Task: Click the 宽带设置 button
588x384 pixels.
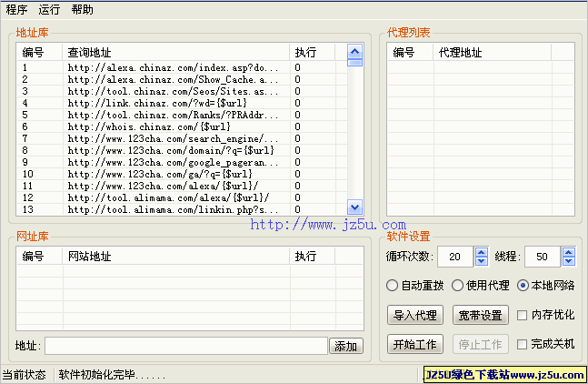Action: tap(481, 315)
